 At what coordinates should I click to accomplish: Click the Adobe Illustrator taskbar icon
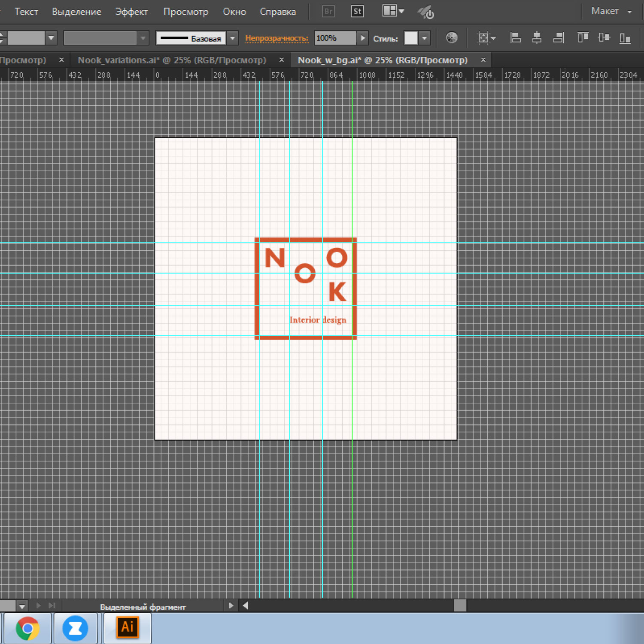coord(128,628)
